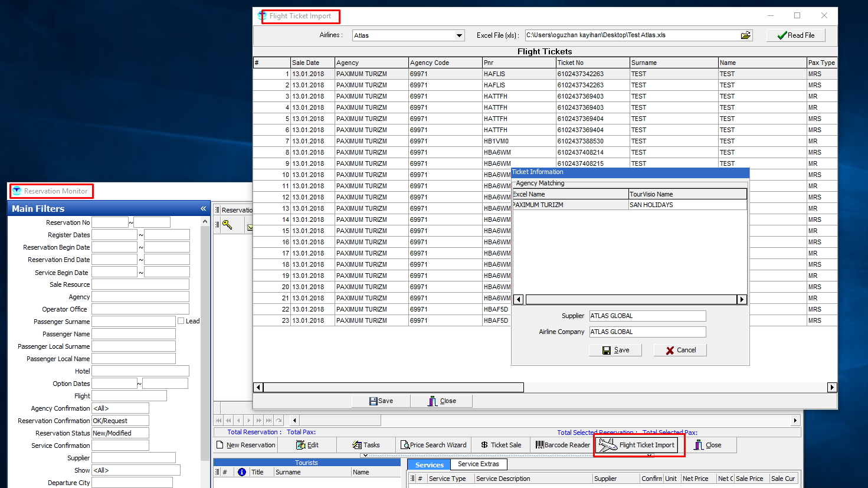The height and width of the screenshot is (488, 868).
Task: Click the Edit reservation button
Action: point(307,445)
